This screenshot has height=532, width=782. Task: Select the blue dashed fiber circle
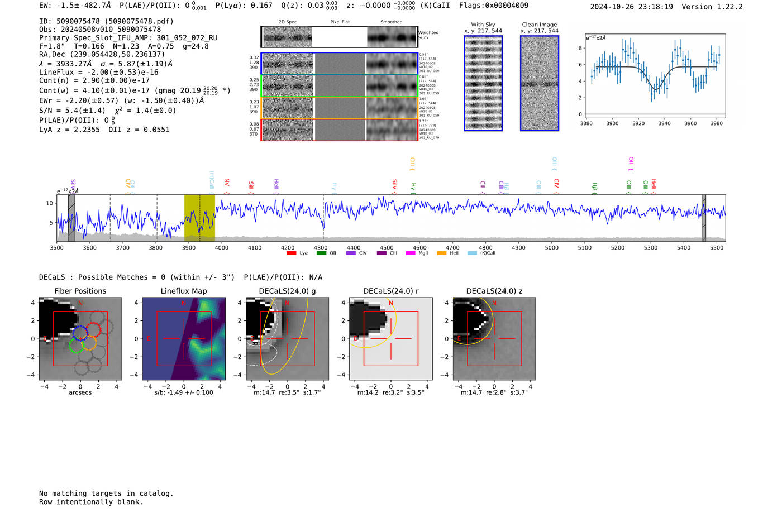click(x=81, y=333)
